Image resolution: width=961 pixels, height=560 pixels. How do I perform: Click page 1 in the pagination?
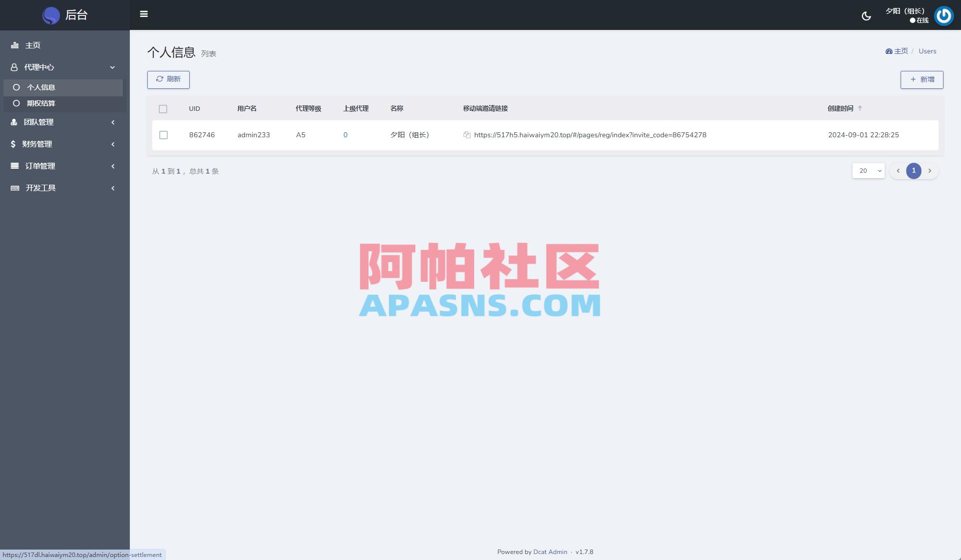coord(914,170)
